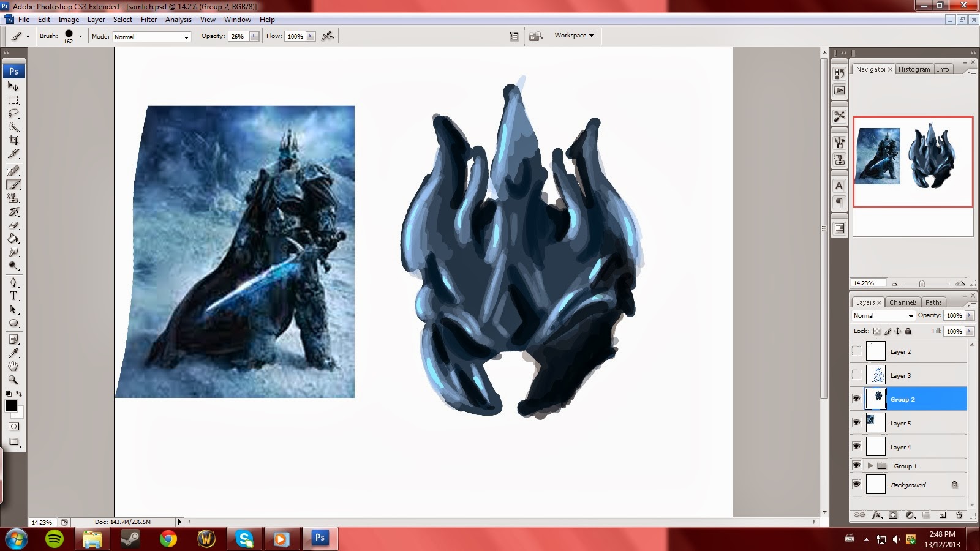Select the Healing Brush tool

(x=13, y=171)
